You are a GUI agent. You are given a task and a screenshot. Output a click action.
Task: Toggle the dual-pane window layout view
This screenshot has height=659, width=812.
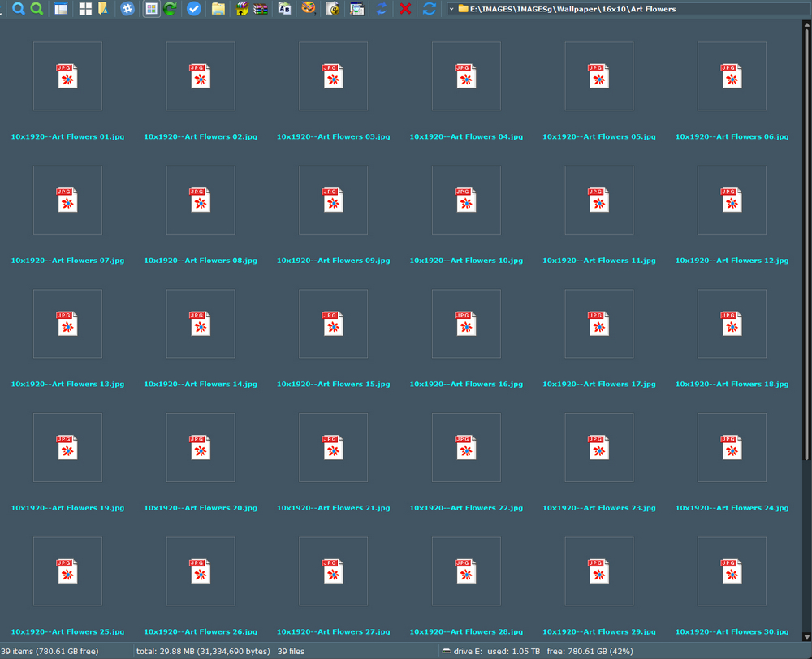click(61, 9)
